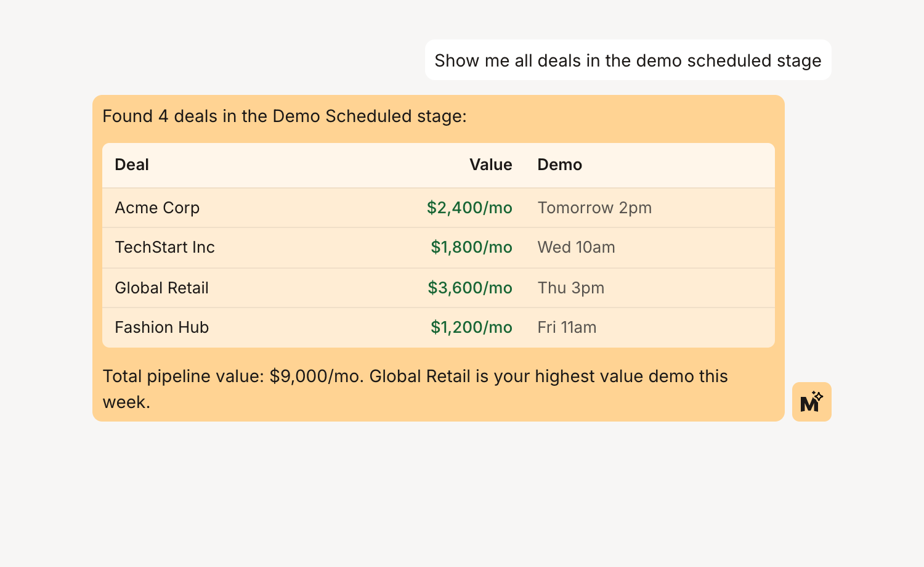This screenshot has height=567, width=924.
Task: Click the user message bubble about demo scheduled stage
Action: coord(628,60)
